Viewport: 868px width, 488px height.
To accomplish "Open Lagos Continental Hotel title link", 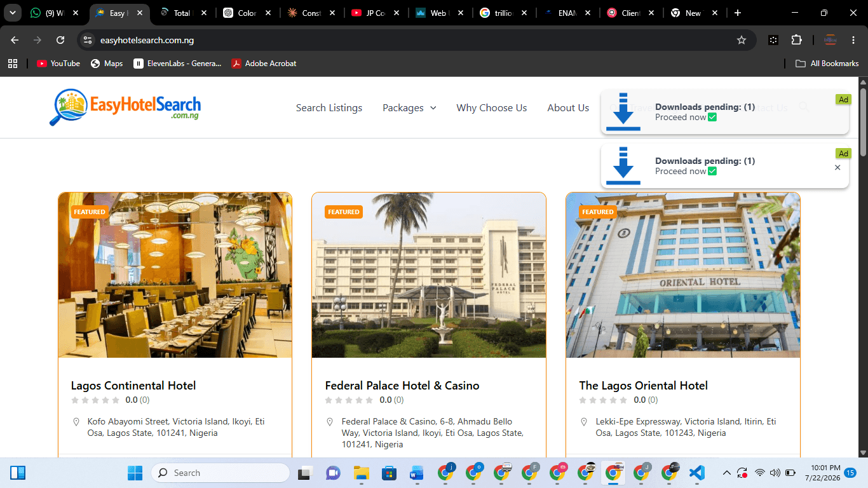I will pos(133,386).
